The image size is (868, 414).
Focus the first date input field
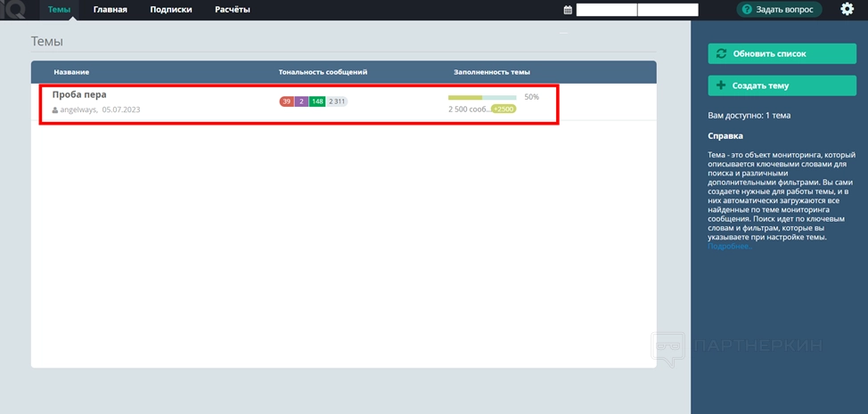point(607,10)
